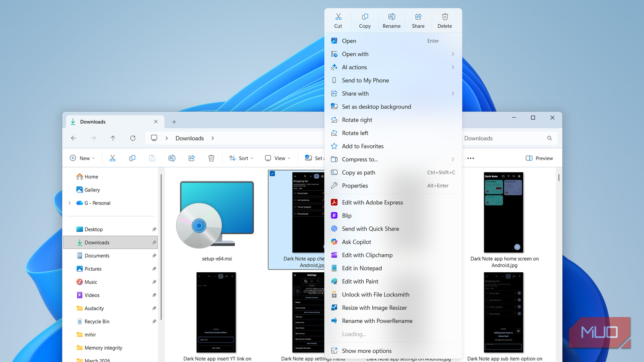This screenshot has height=362, width=644.
Task: Click See more ellipsis in toolbar
Action: [x=471, y=158]
